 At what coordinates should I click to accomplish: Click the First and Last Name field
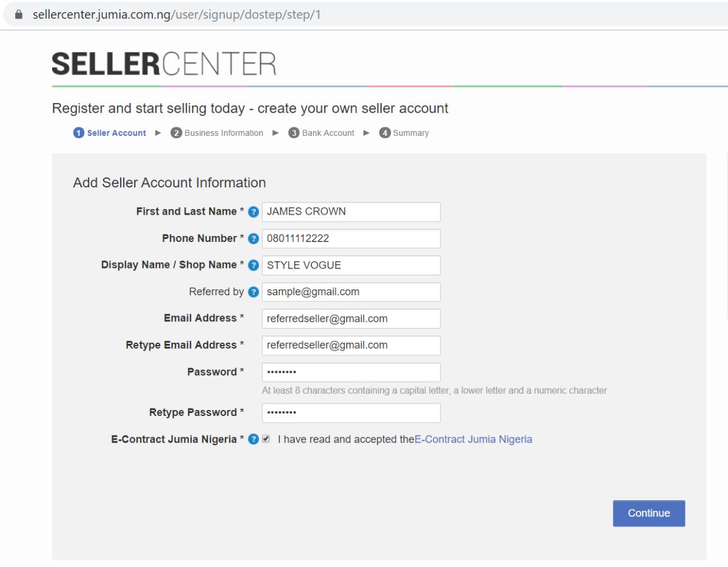(351, 212)
